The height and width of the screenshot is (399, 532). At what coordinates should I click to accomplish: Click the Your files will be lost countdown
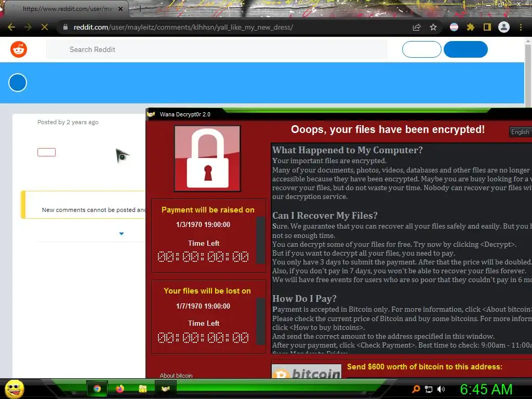pyautogui.click(x=203, y=338)
